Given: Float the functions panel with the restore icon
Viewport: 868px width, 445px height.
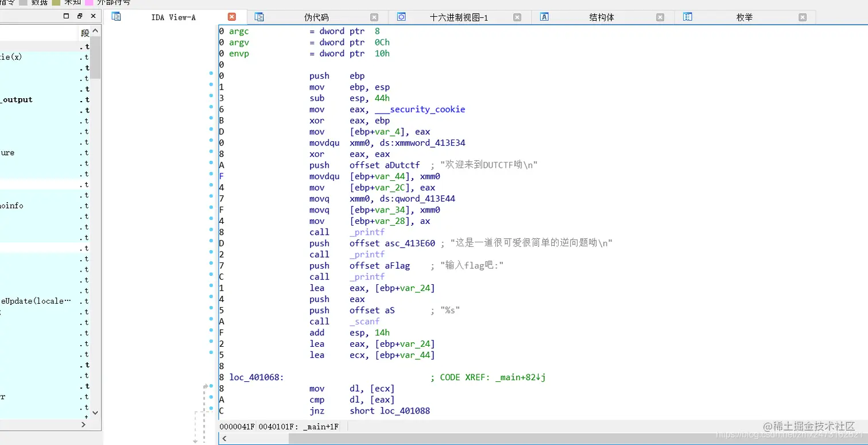Looking at the screenshot, I should [x=80, y=16].
